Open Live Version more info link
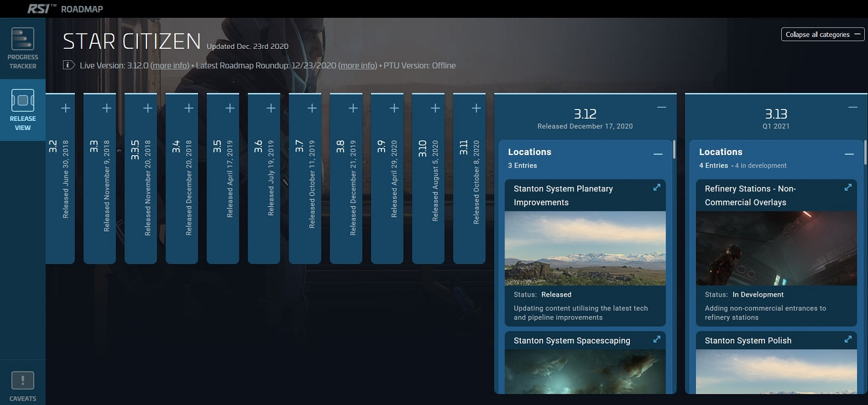Screen dimensions: 868x405 coord(170,66)
